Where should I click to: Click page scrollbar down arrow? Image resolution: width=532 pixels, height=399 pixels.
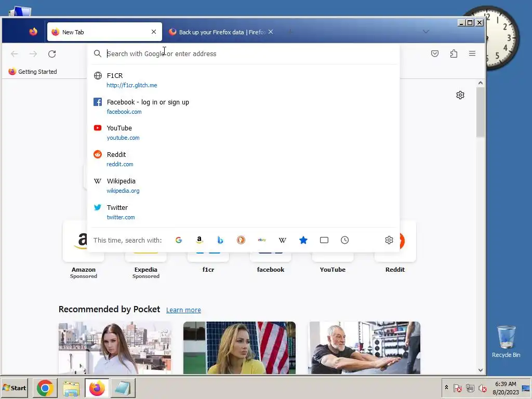pos(481,370)
